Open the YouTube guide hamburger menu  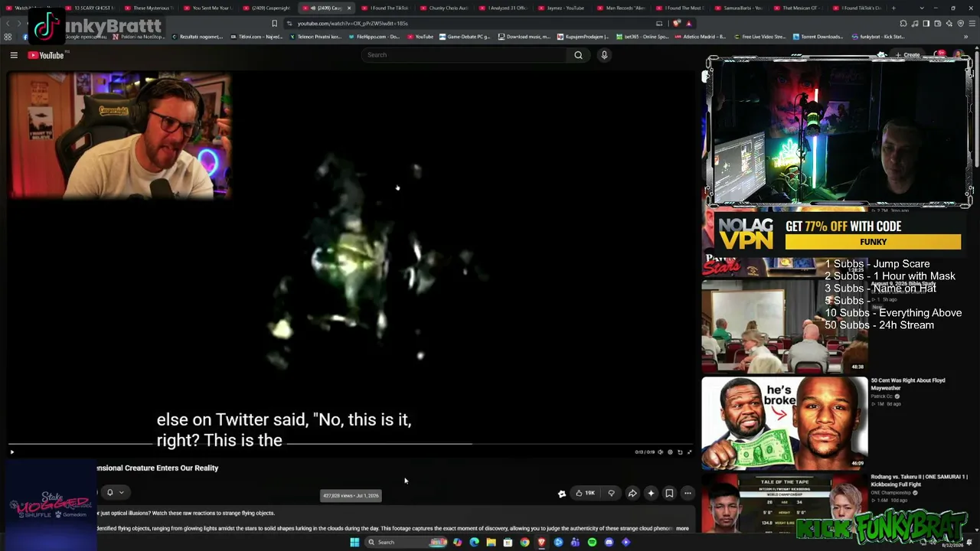coord(14,55)
